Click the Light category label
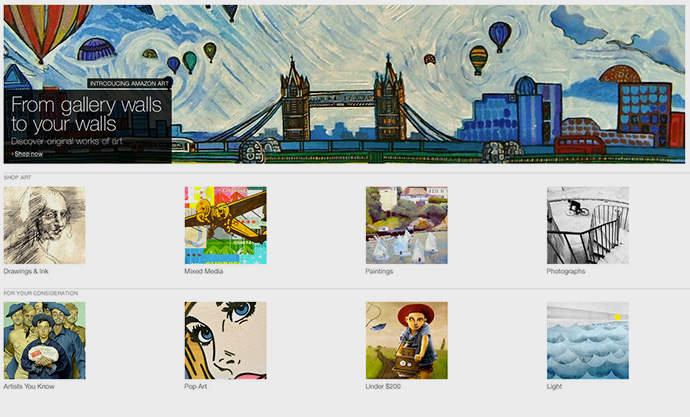Viewport: 690px width, 417px height. pos(554,387)
